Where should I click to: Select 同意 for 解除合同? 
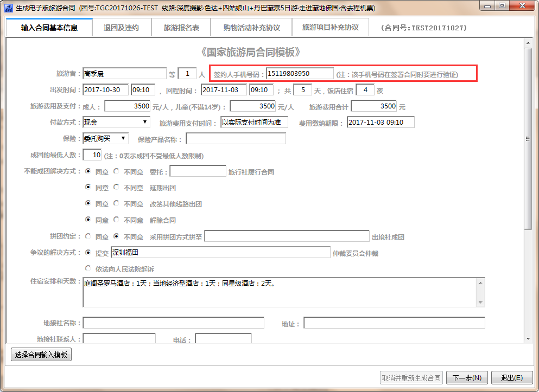(x=88, y=220)
